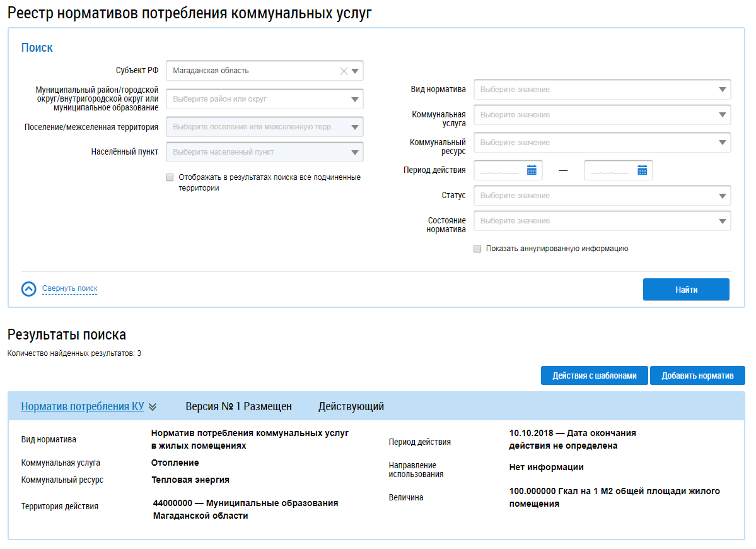Open the Субъект РФ dropdown

pyautogui.click(x=355, y=71)
